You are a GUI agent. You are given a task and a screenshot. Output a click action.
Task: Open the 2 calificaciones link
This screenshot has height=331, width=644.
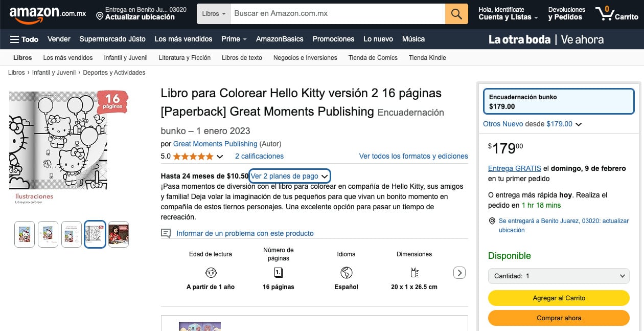point(259,157)
